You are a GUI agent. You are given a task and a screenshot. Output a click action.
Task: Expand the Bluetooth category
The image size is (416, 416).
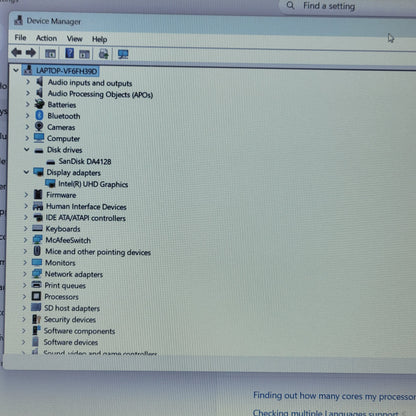pos(28,116)
